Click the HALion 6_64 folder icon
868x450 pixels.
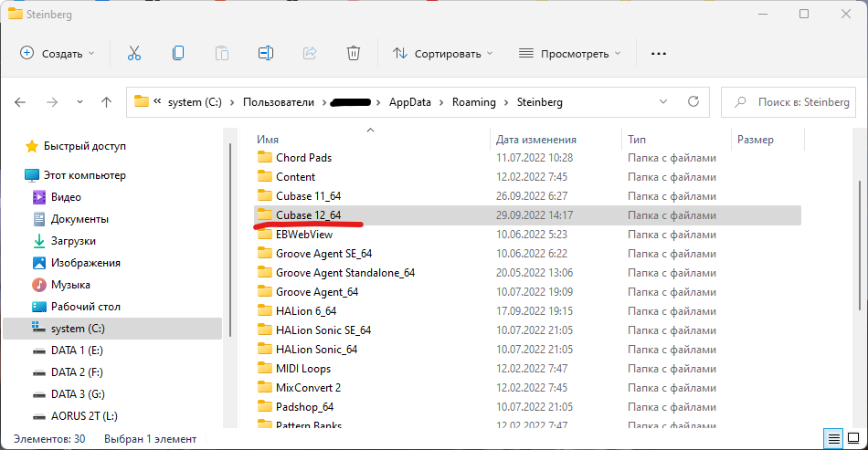coord(265,310)
